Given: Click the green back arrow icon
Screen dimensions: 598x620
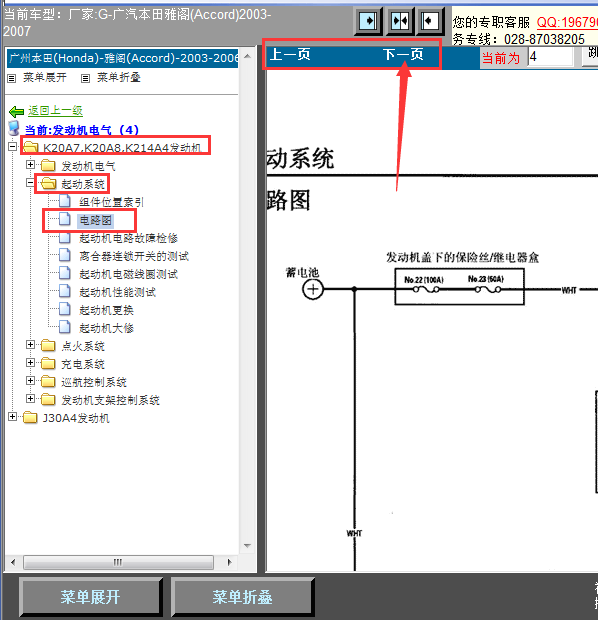Looking at the screenshot, I should pos(17,112).
